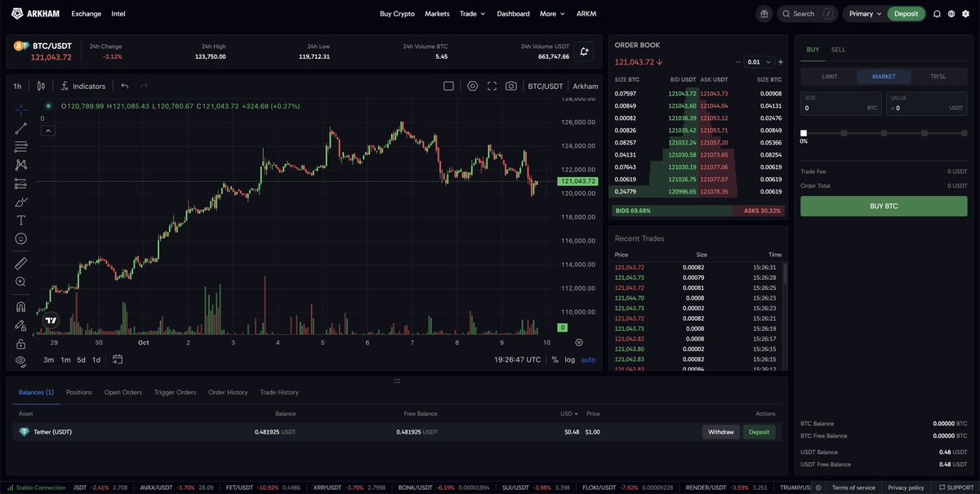Click the Withdraw button for Tether
This screenshot has height=494, width=980.
(x=720, y=432)
